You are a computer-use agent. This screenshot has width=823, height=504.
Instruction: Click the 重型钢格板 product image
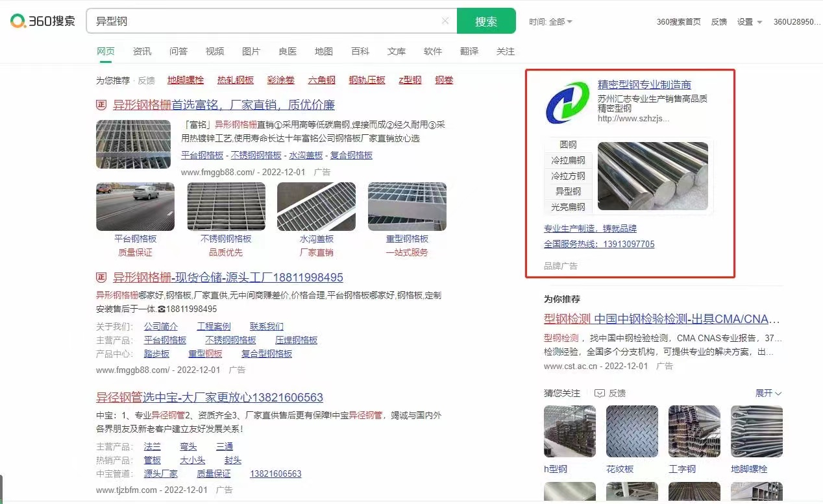click(x=407, y=206)
